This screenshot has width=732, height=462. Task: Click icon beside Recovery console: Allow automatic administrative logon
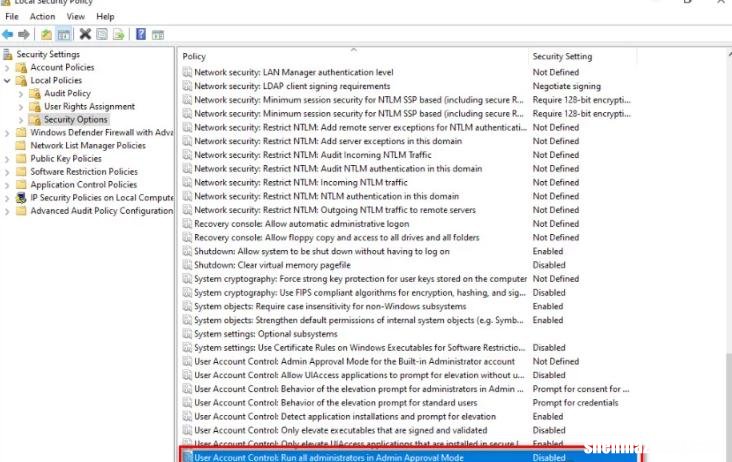[187, 224]
